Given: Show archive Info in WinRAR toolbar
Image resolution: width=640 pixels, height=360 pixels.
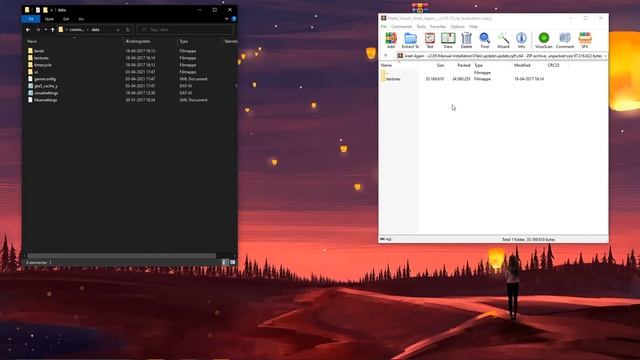Looking at the screenshot, I should 521,40.
